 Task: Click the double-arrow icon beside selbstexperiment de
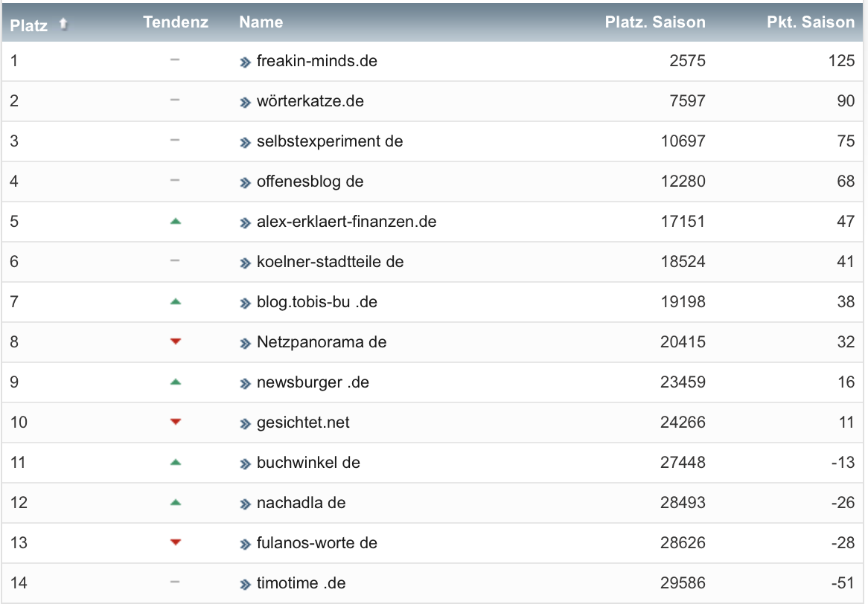tap(245, 143)
